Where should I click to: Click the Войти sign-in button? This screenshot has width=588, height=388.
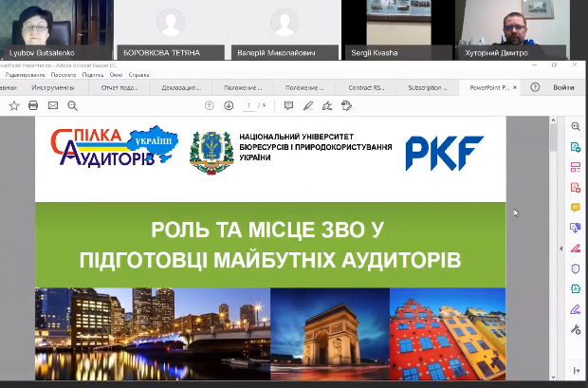(x=563, y=87)
